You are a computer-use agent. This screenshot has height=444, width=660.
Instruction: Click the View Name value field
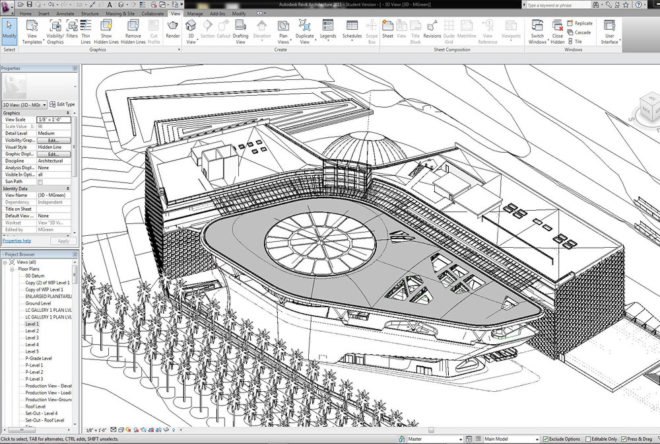pos(53,195)
